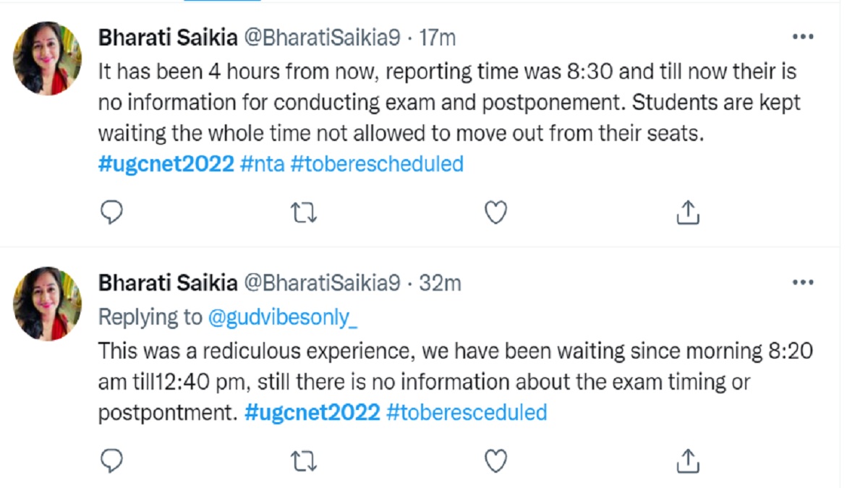Share the 32m tweet
Screen dimensions: 868x488
tap(688, 461)
